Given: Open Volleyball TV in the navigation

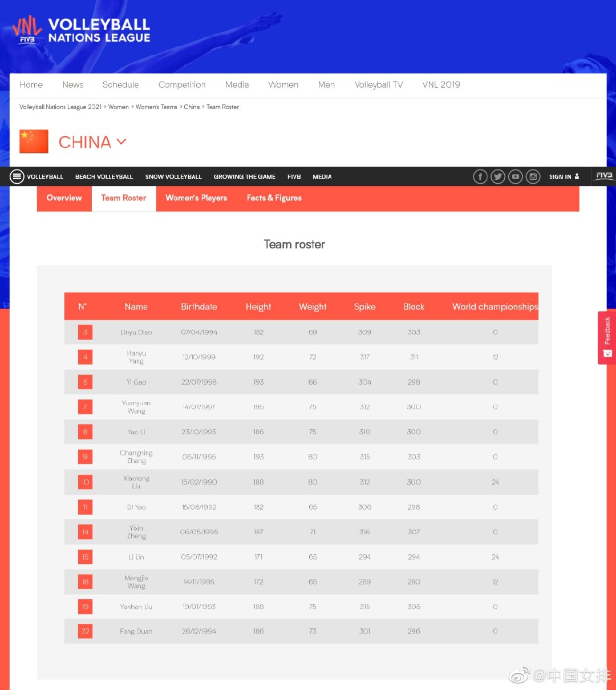Looking at the screenshot, I should pos(378,84).
